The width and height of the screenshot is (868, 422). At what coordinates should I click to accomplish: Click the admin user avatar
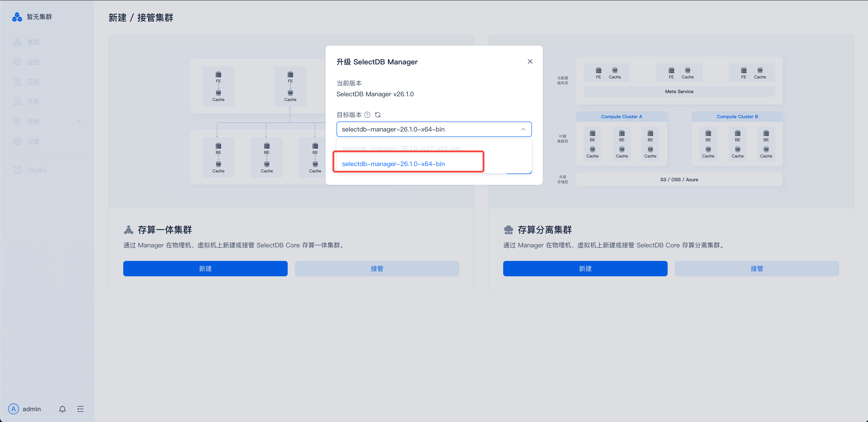coord(14,409)
